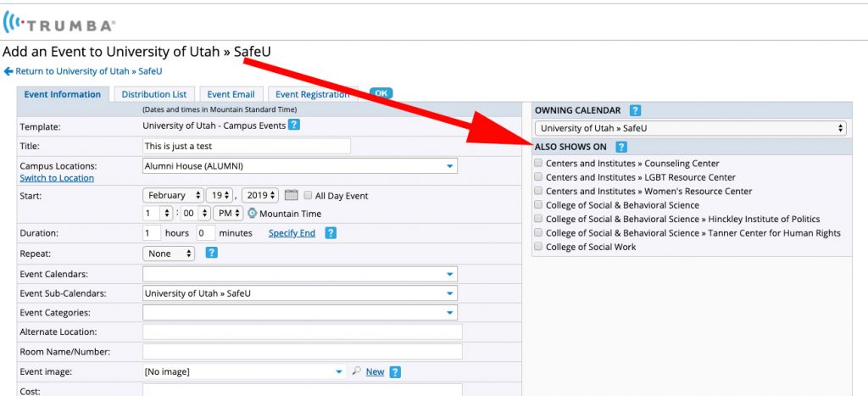Check Hinckley Institute of Politics calendar
The height and width of the screenshot is (396, 868).
[x=538, y=219]
